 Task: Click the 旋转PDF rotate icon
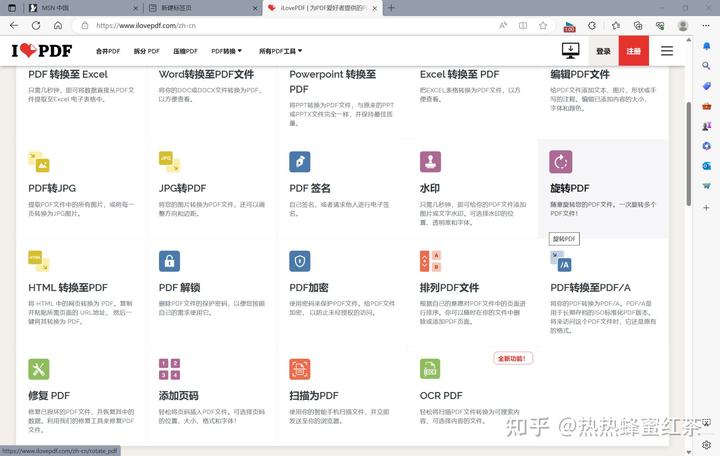(561, 162)
